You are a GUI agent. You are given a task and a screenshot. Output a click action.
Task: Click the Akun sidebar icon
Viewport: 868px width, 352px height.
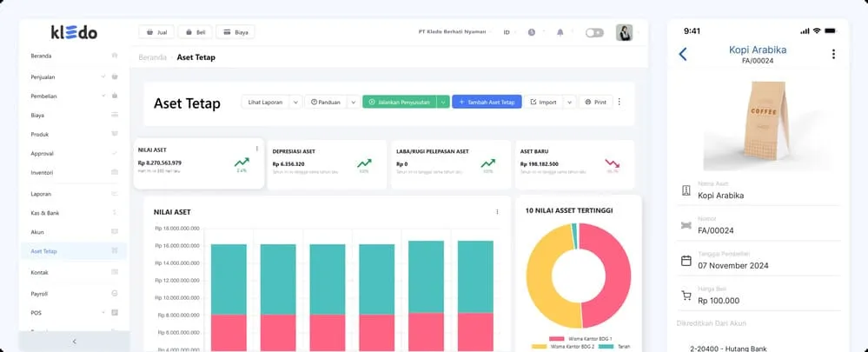(115, 231)
